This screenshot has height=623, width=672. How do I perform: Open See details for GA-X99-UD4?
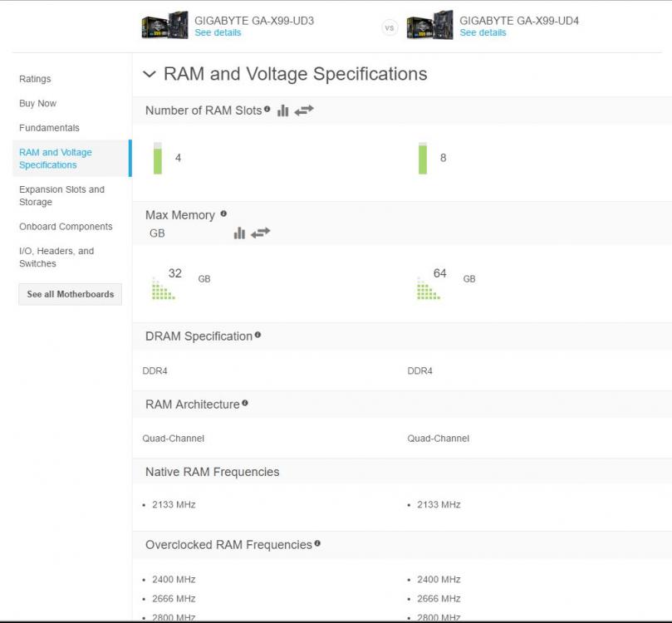tap(483, 32)
